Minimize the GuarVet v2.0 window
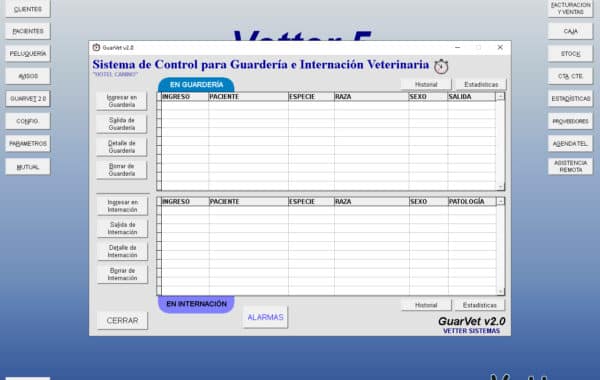The image size is (600, 380). 457,47
